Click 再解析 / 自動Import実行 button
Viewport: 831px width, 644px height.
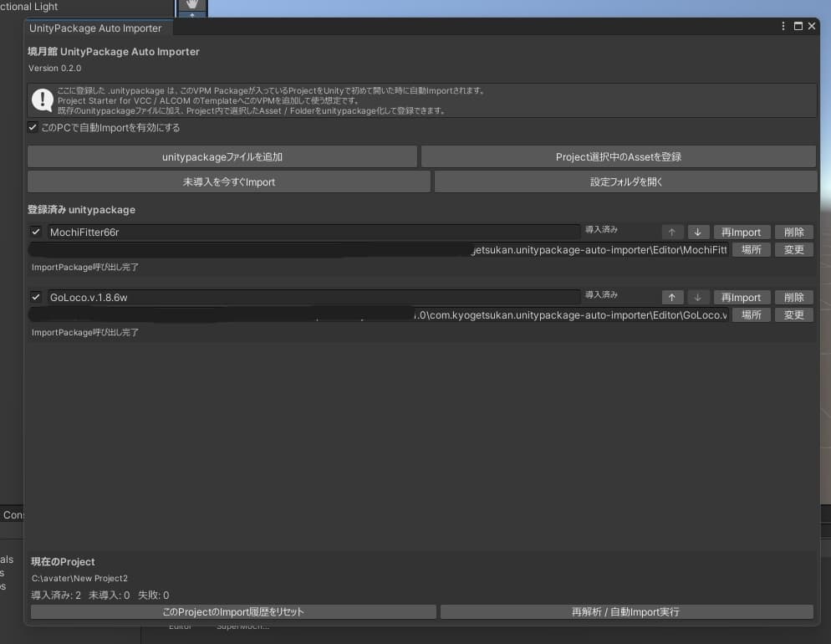click(626, 611)
